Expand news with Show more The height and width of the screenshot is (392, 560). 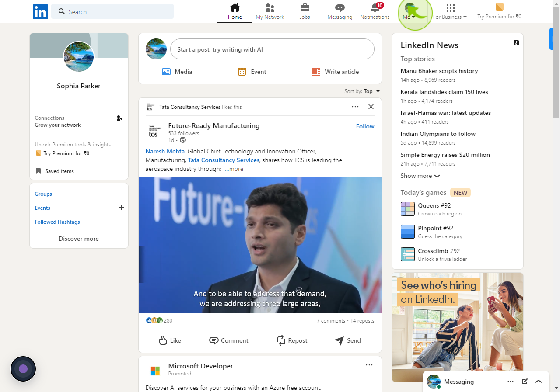[x=420, y=176]
